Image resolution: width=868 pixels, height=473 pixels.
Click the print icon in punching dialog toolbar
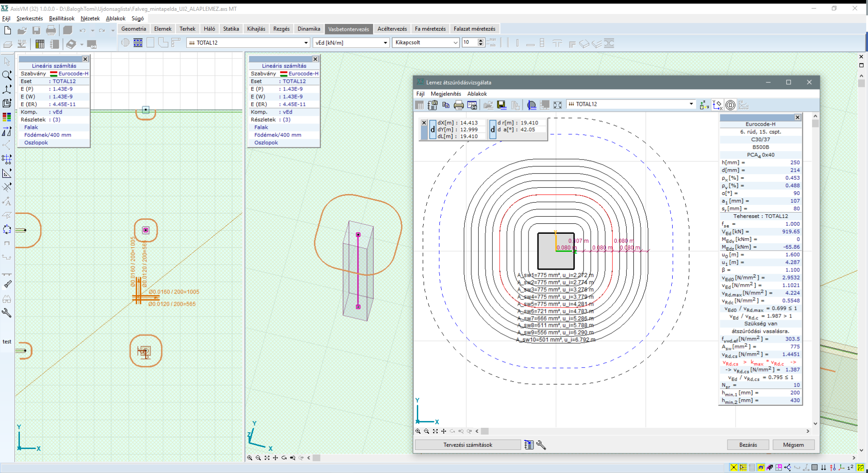point(458,105)
